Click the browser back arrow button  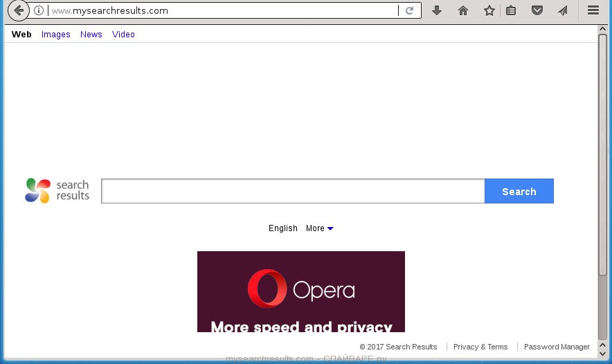[18, 10]
